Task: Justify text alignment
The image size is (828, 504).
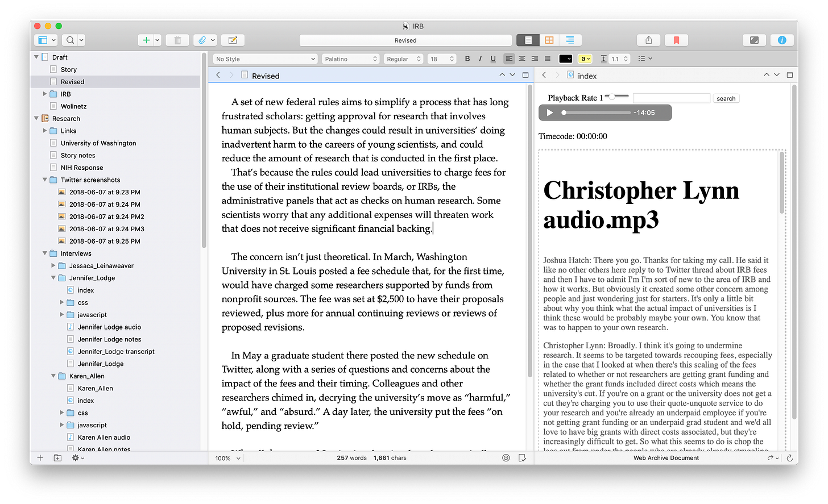Action: (x=548, y=59)
